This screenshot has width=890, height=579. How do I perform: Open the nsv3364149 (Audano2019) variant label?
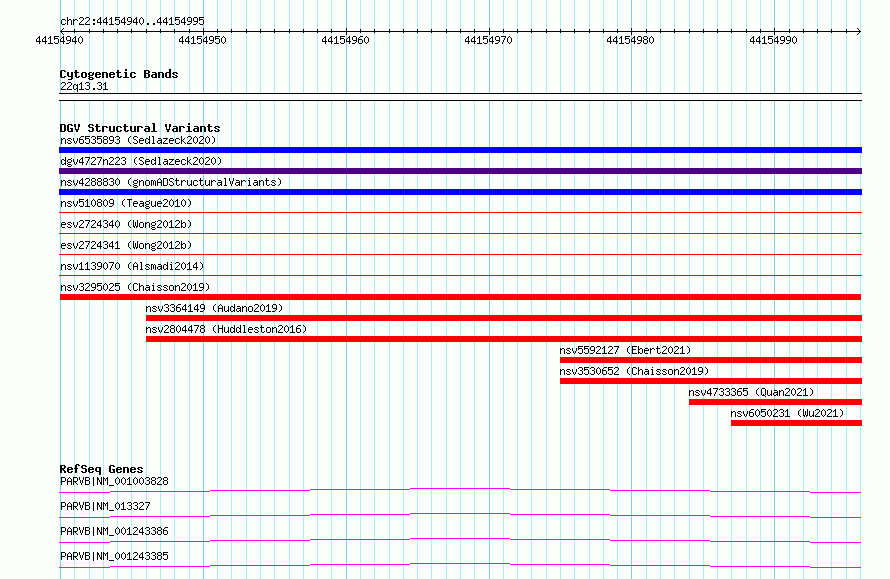coord(214,308)
